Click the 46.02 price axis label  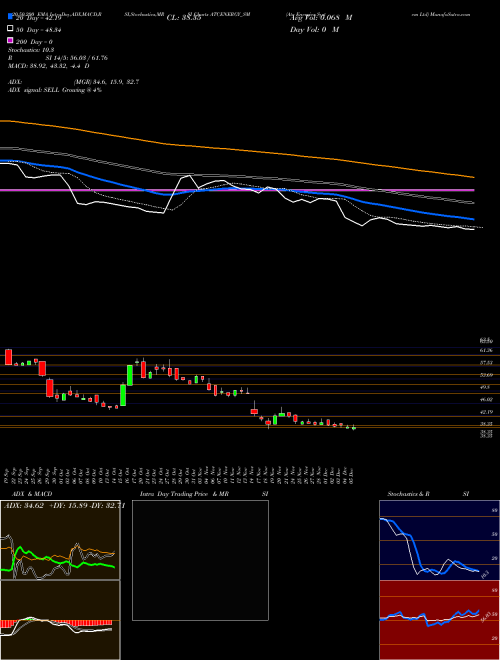click(x=486, y=399)
